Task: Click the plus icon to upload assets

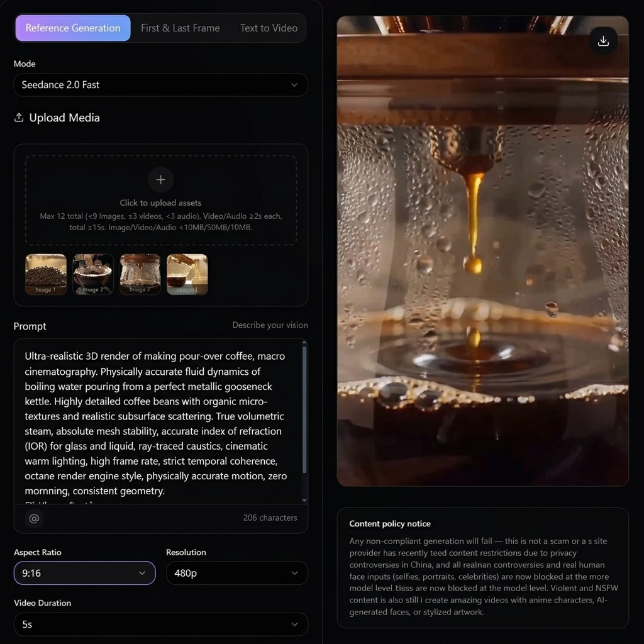Action: tap(160, 180)
